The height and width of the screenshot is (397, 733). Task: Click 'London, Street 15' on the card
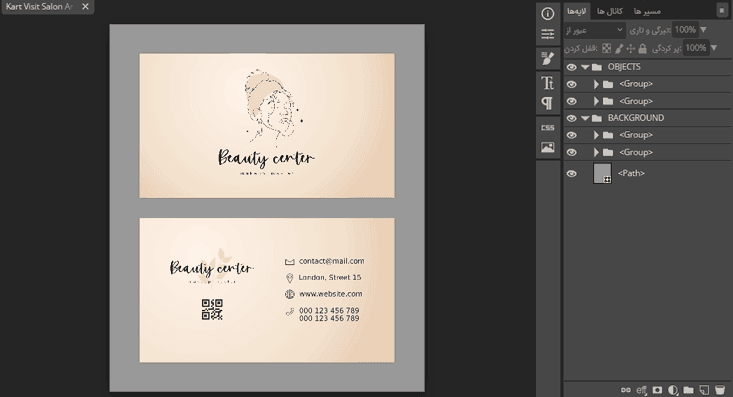point(330,277)
